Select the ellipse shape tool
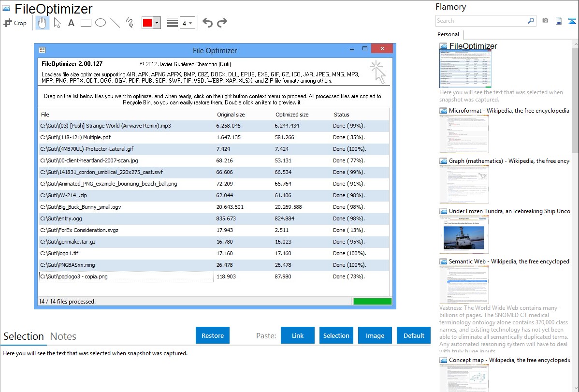 tap(100, 23)
